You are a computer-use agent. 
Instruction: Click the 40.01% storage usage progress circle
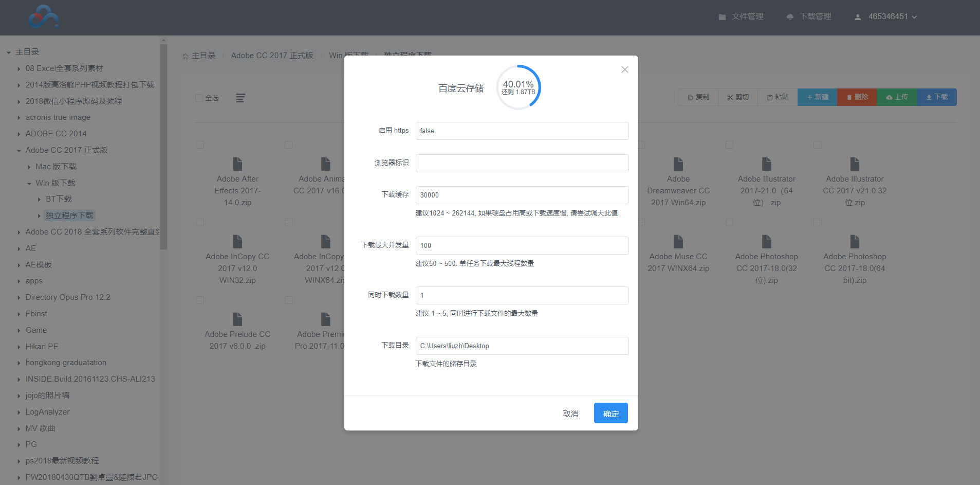(x=518, y=87)
